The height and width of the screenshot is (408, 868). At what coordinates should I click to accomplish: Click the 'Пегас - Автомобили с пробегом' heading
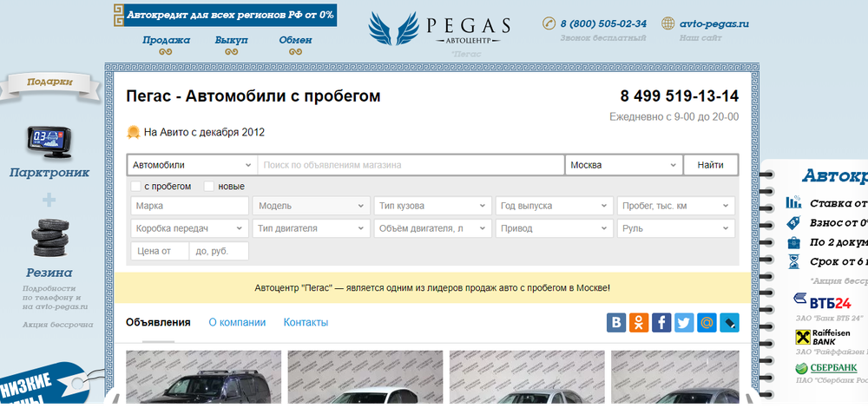coord(253,96)
